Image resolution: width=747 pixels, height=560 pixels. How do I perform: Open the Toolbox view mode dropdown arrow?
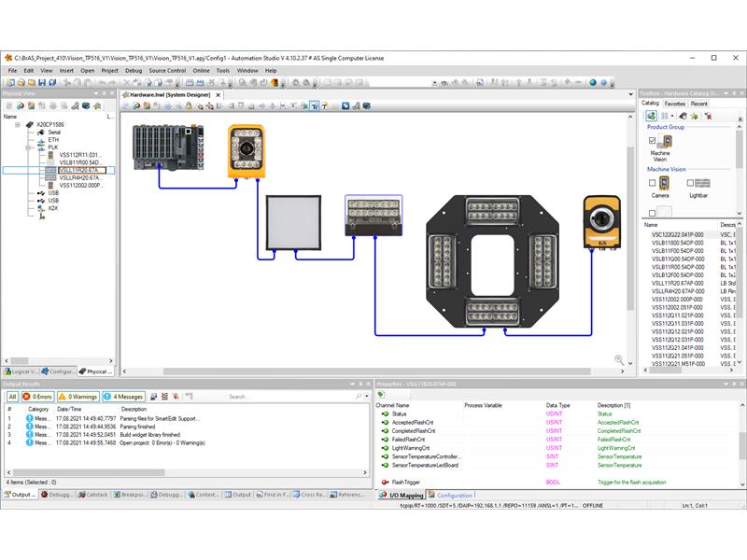[x=672, y=116]
